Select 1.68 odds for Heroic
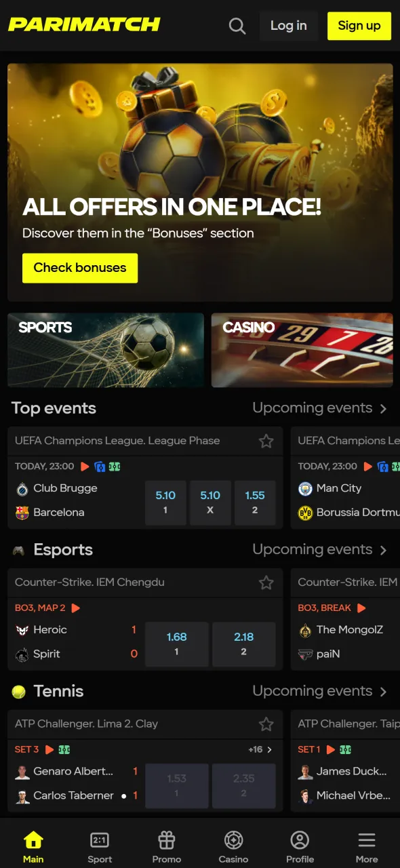The image size is (400, 868). point(176,644)
